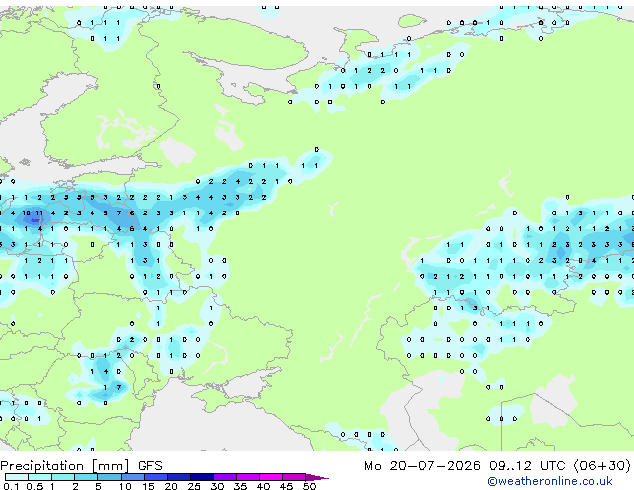This screenshot has width=634, height=490.
Task: Click the '10 11' precipitation values on the map
Action: click(x=32, y=213)
